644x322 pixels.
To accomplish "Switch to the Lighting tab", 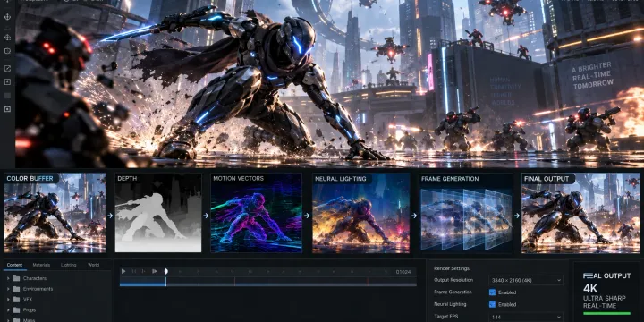I will click(69, 266).
